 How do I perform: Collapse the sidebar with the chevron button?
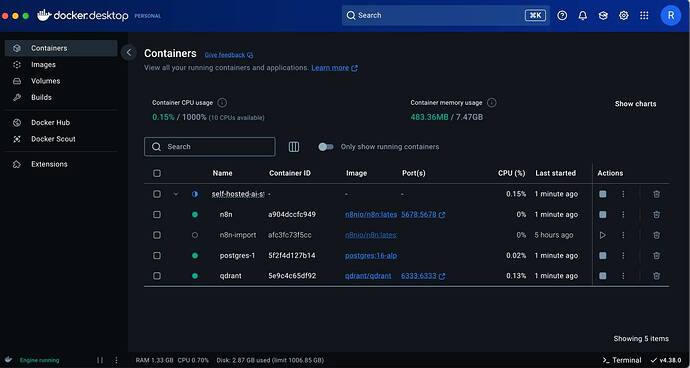click(128, 53)
